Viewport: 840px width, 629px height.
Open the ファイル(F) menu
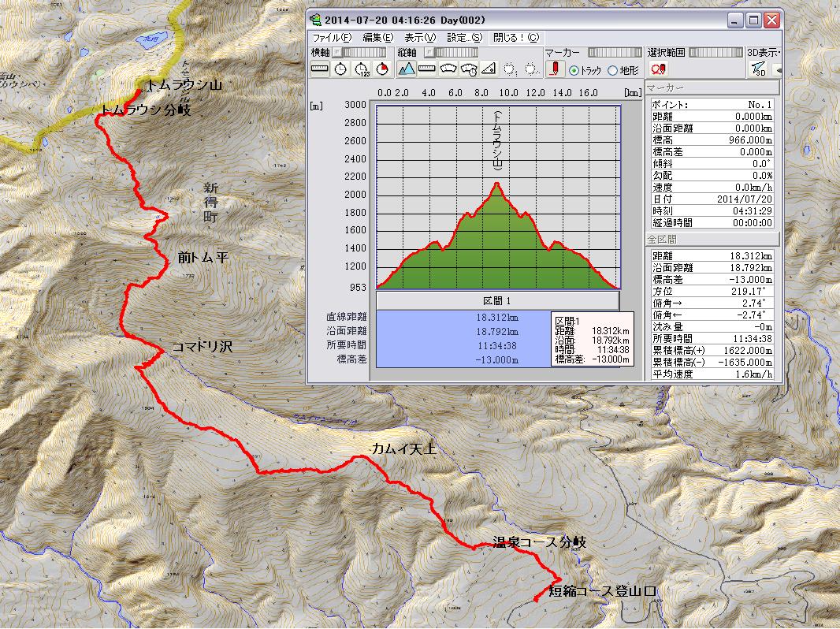click(332, 38)
